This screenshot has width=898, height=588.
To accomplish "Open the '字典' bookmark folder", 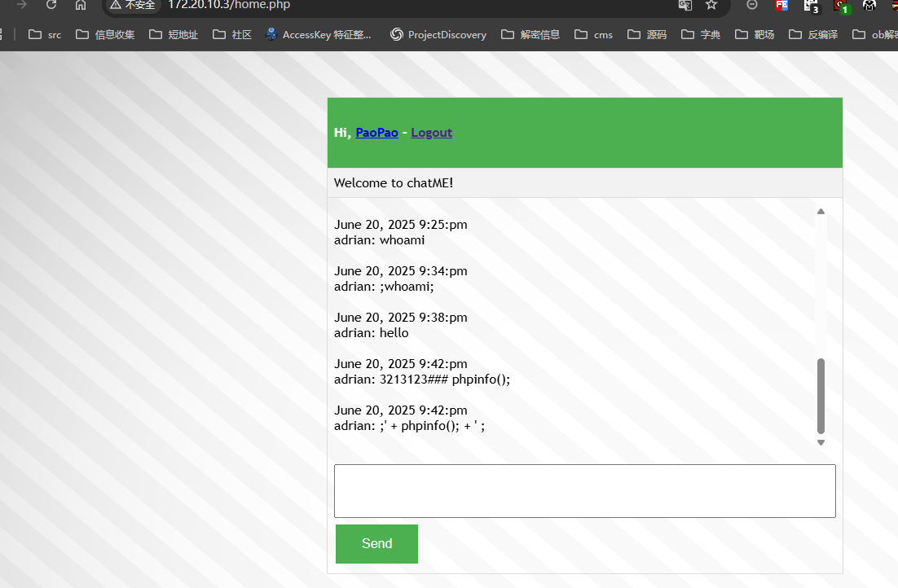I will [x=701, y=34].
